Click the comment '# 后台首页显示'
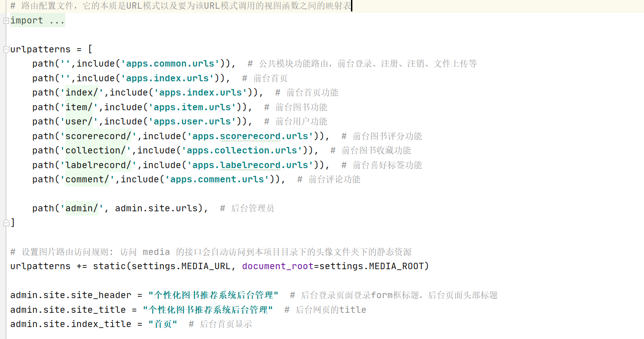The height and width of the screenshot is (339, 644). coord(220,324)
